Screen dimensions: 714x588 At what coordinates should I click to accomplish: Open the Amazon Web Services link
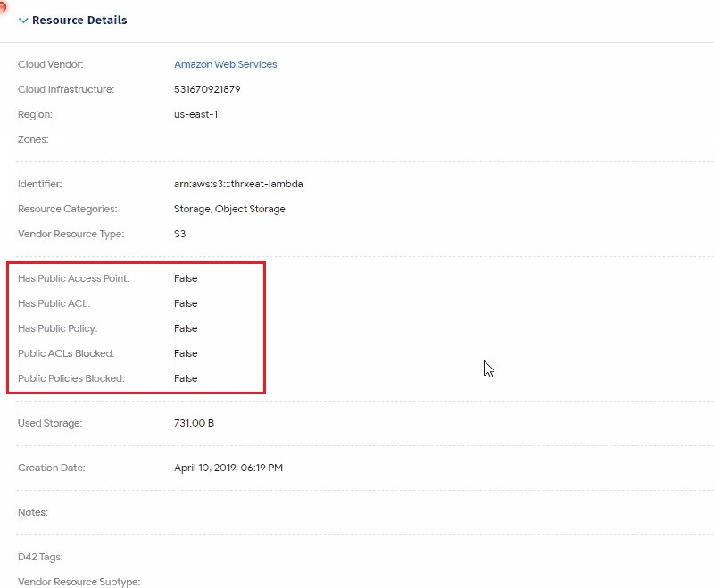tap(226, 64)
